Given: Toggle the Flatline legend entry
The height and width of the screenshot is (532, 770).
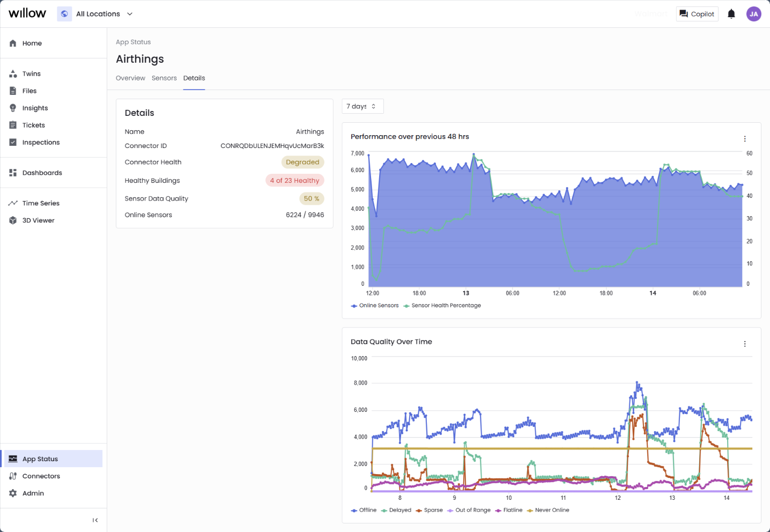Looking at the screenshot, I should [x=508, y=510].
